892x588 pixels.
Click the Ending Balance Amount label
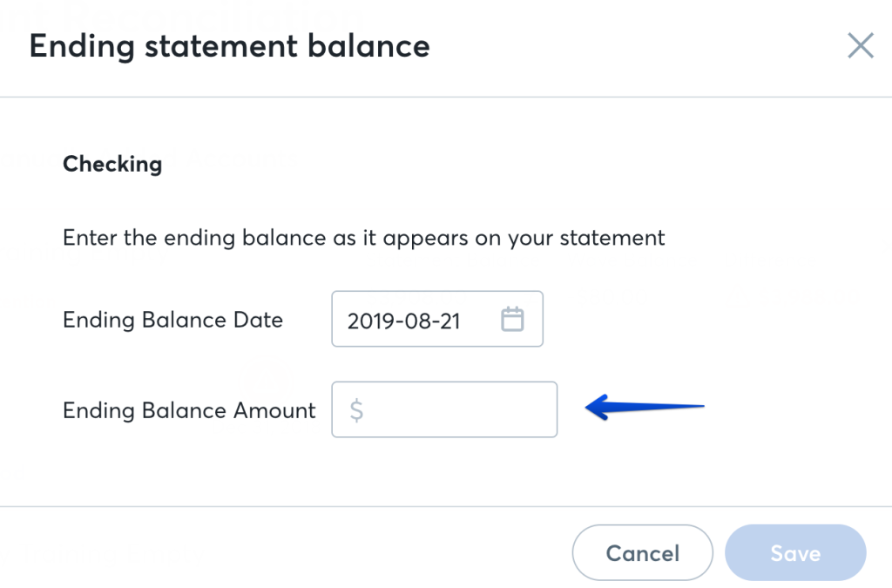[x=189, y=410]
